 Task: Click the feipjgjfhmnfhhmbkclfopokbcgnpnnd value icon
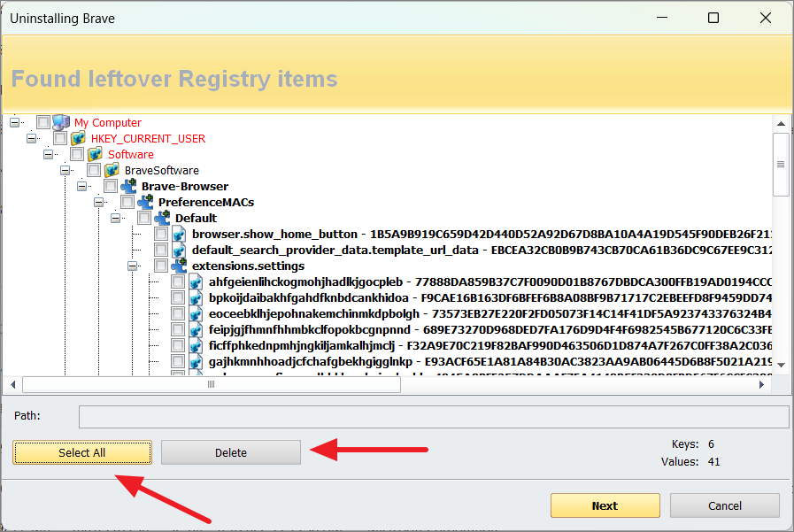(x=196, y=329)
